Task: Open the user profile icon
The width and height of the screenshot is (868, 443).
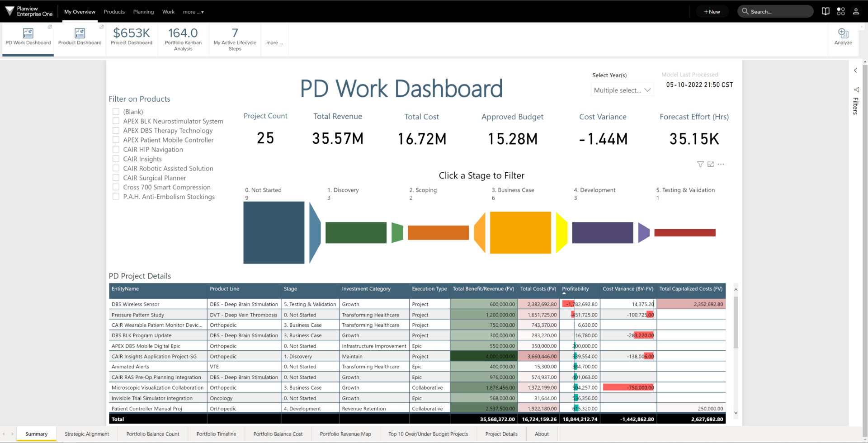Action: [856, 11]
